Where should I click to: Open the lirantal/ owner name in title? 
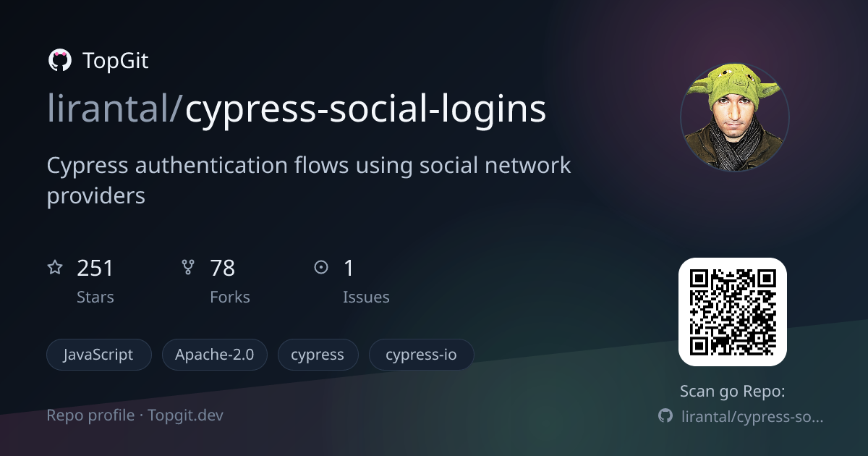point(116,109)
